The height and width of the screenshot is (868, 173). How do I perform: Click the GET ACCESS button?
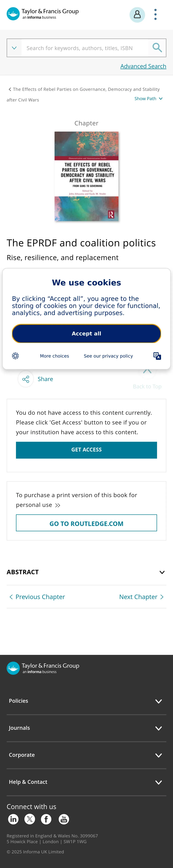tap(86, 450)
